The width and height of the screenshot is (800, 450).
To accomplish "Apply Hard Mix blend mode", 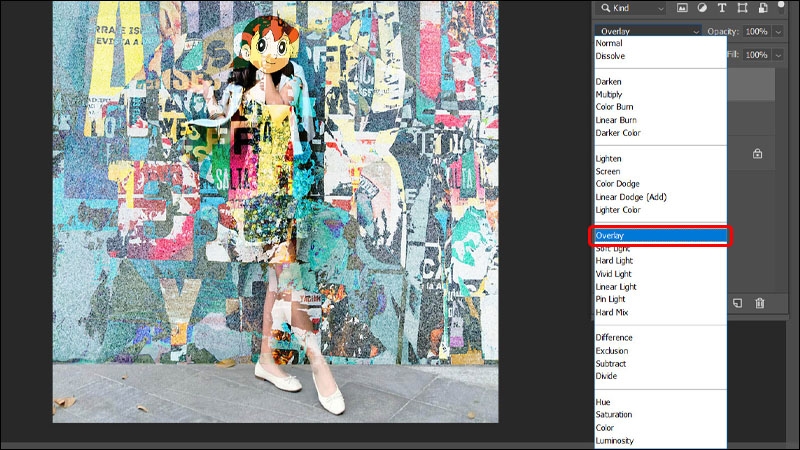I will [x=612, y=312].
